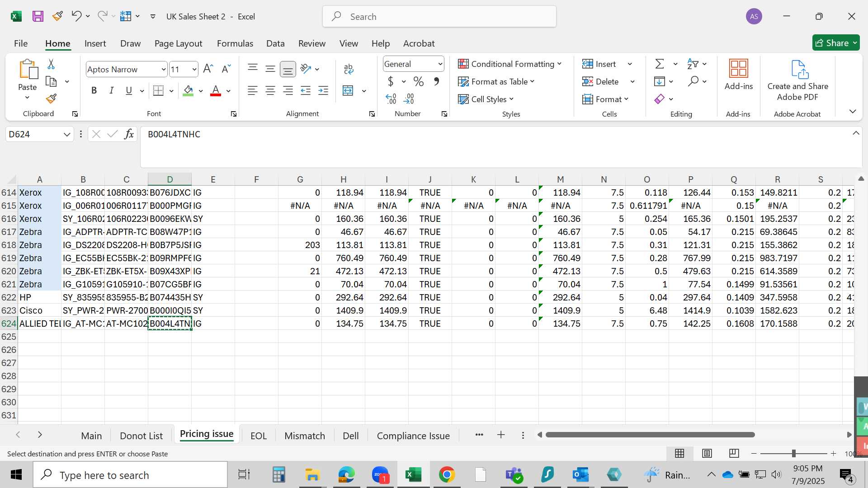Viewport: 868px width, 488px height.
Task: Apply the red Font Color swatch
Action: (x=216, y=91)
